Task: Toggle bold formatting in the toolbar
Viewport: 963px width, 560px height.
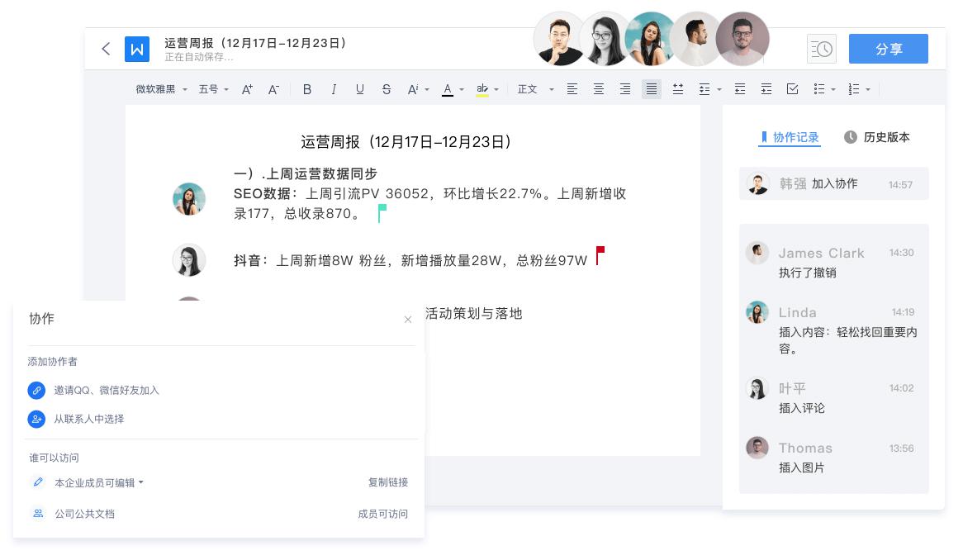Action: click(307, 88)
